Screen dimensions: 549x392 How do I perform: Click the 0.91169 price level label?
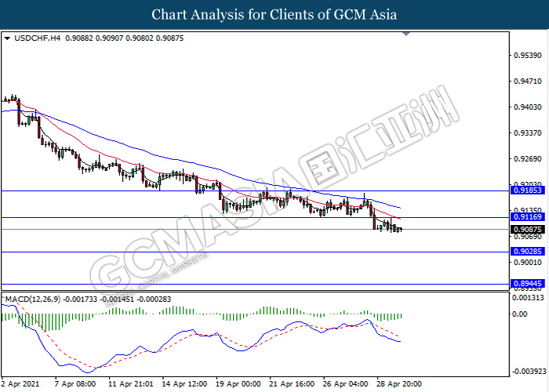tap(528, 217)
